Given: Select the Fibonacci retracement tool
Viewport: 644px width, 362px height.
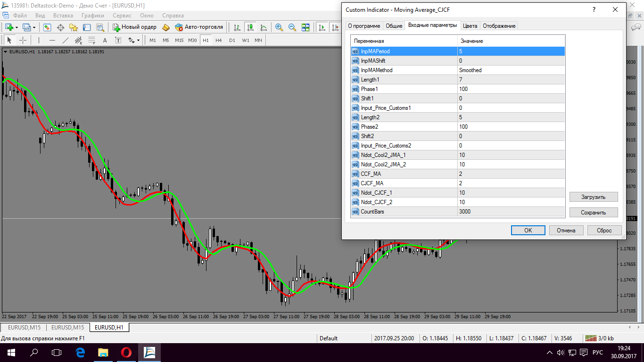Looking at the screenshot, I should 91,40.
